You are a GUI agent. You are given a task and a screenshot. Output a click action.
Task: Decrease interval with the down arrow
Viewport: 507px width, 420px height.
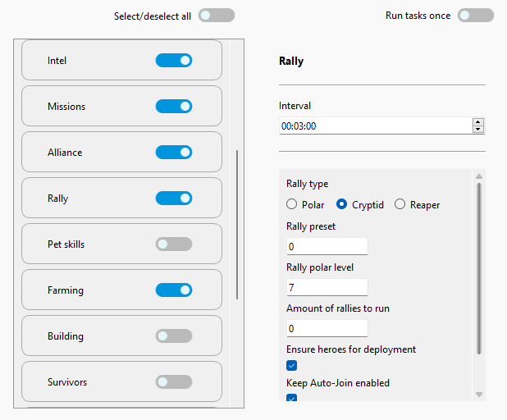(x=478, y=130)
